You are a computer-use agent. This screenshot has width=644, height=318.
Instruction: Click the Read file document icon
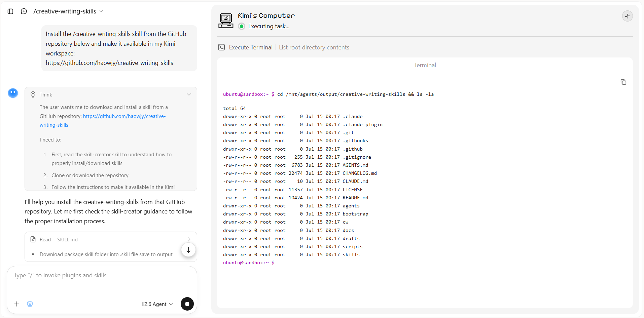pyautogui.click(x=33, y=239)
